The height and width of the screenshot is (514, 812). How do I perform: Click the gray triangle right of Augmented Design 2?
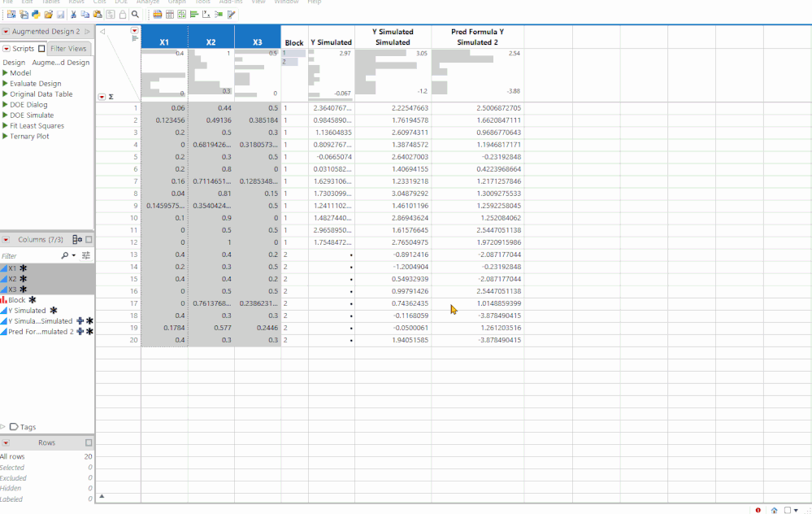point(88,32)
